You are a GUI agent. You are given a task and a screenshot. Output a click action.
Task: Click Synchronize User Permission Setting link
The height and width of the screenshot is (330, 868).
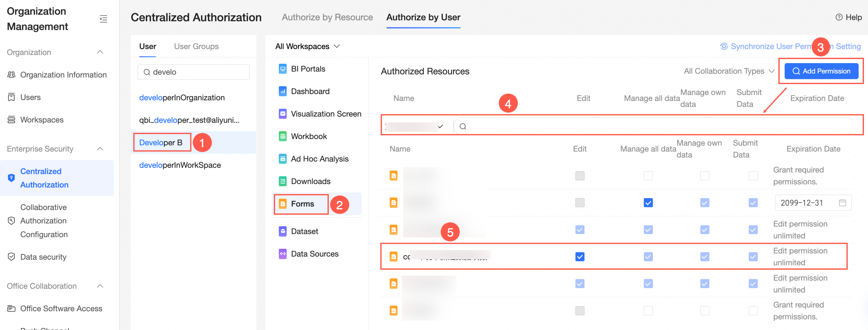click(x=790, y=47)
